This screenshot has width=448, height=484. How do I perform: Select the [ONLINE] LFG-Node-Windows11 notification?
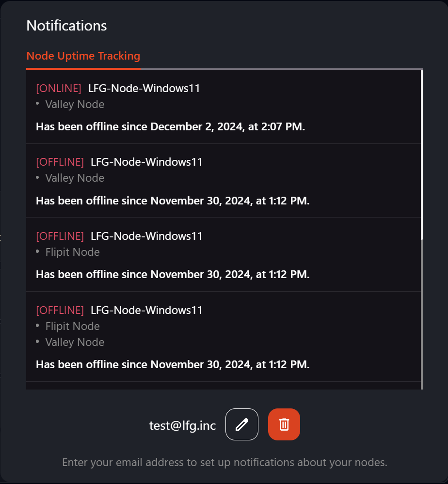pyautogui.click(x=224, y=107)
